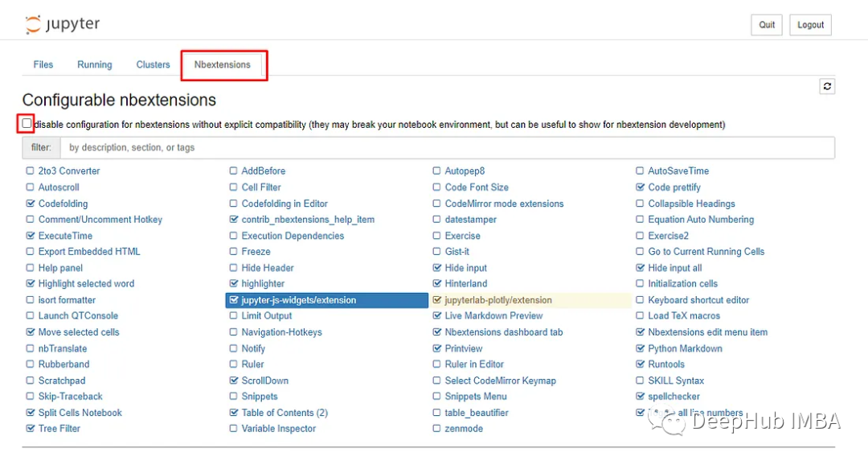Image resolution: width=868 pixels, height=461 pixels.
Task: Open the Code Font Size extension link
Action: click(477, 187)
